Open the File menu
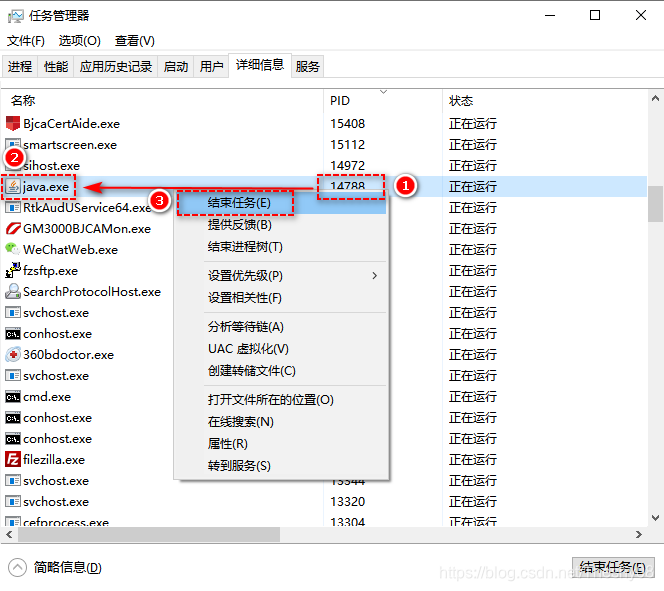 (x=26, y=41)
